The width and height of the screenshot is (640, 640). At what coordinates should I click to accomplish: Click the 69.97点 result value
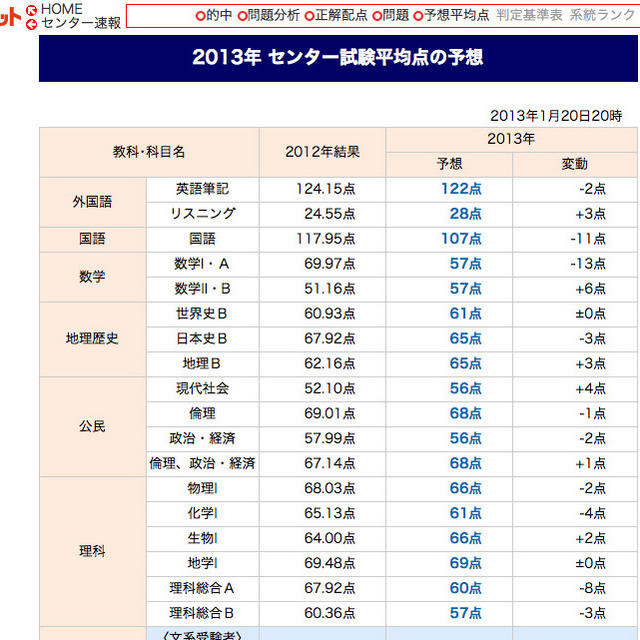[330, 264]
